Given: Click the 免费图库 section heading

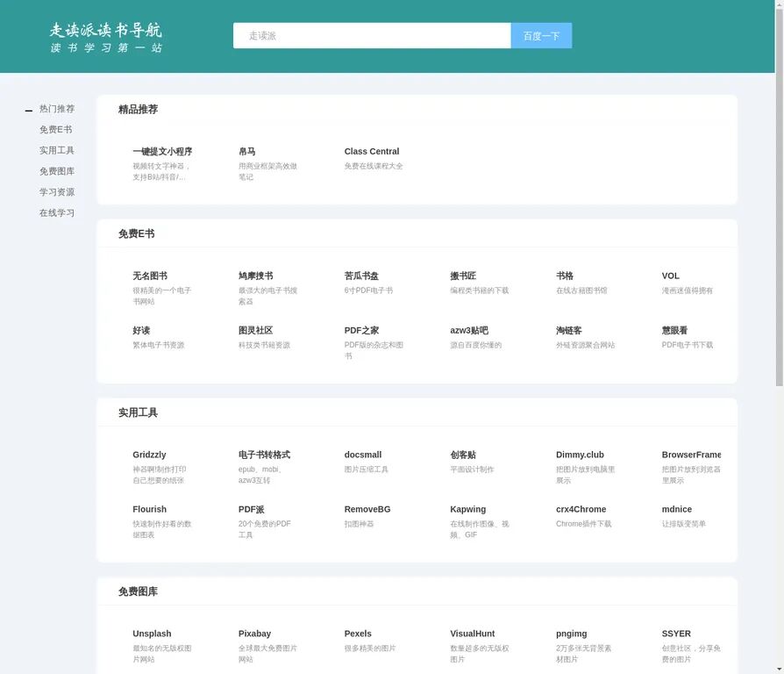Looking at the screenshot, I should (138, 592).
